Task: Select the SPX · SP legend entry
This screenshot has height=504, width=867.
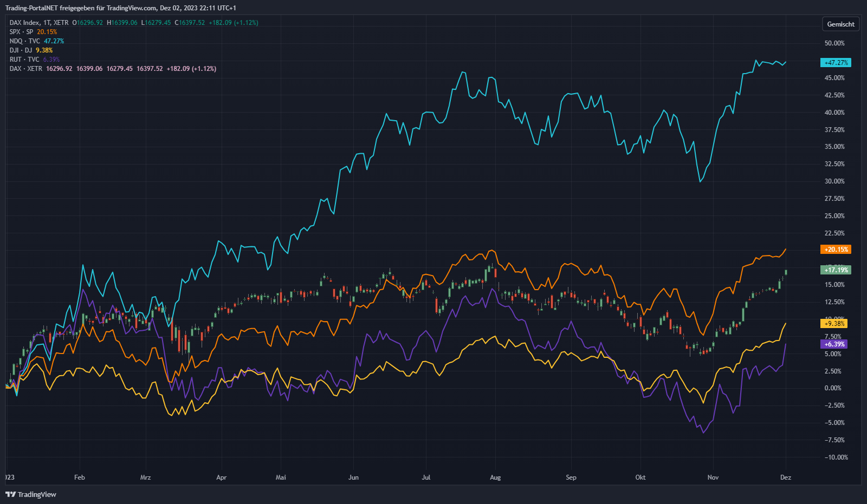Action: tap(21, 32)
